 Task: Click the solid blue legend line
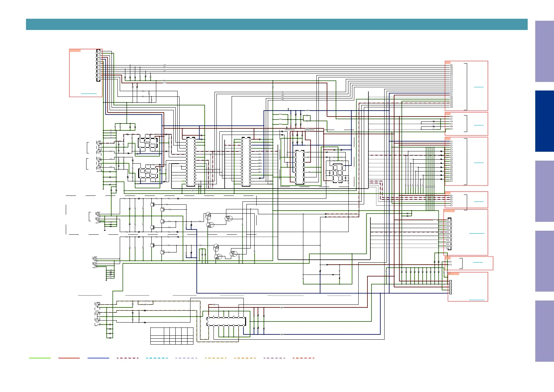point(98,358)
